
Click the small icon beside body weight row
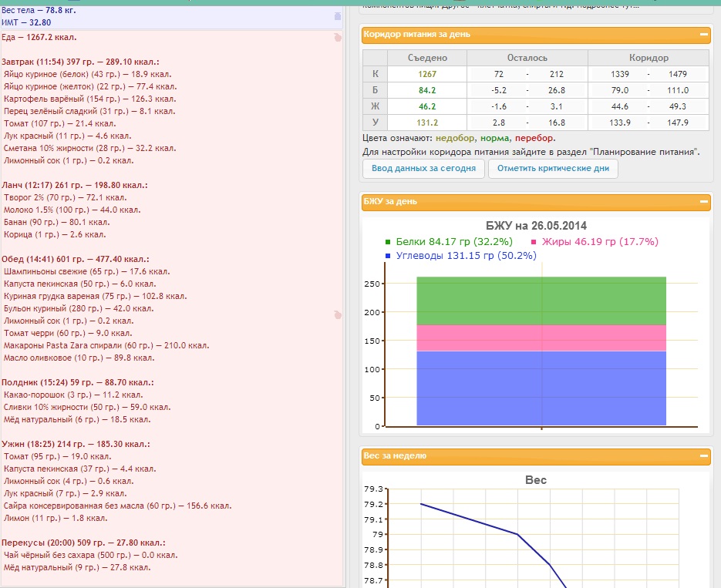[337, 16]
